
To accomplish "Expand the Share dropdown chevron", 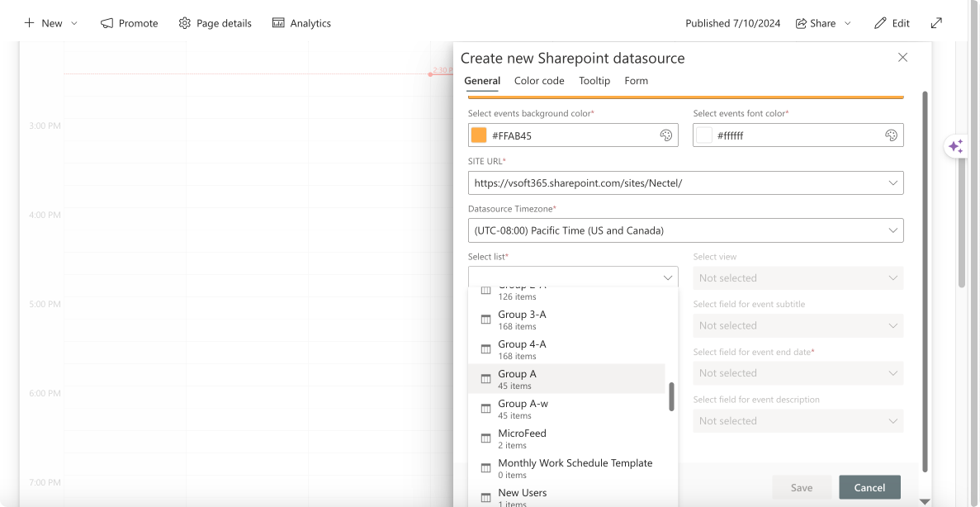I will click(848, 23).
